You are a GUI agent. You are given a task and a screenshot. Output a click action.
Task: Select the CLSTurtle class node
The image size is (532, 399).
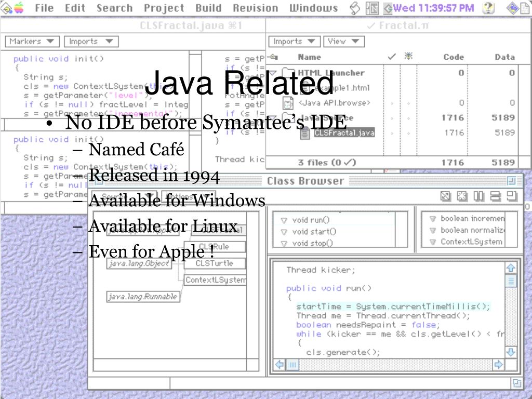coord(215,263)
